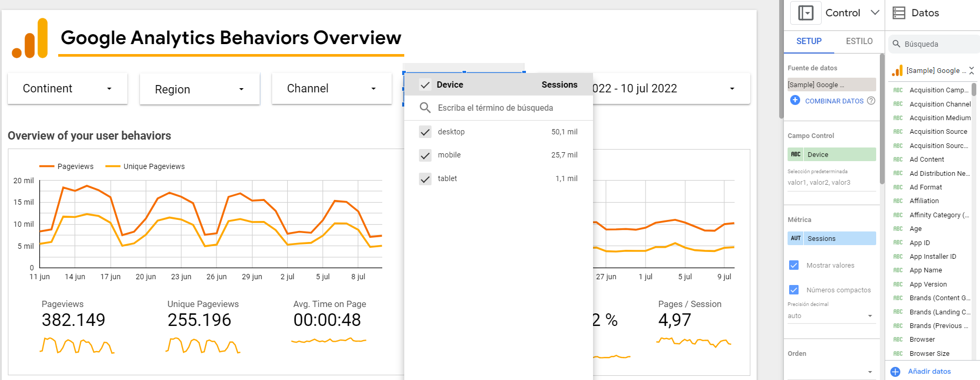This screenshot has height=380, width=980.
Task: Click ABC icon beside Affiliation field
Action: click(898, 201)
